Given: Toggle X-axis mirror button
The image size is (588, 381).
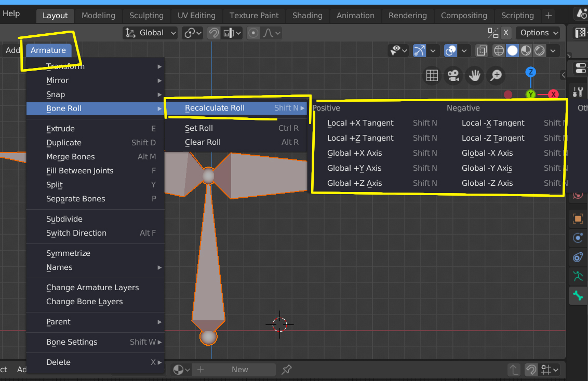Looking at the screenshot, I should (506, 33).
